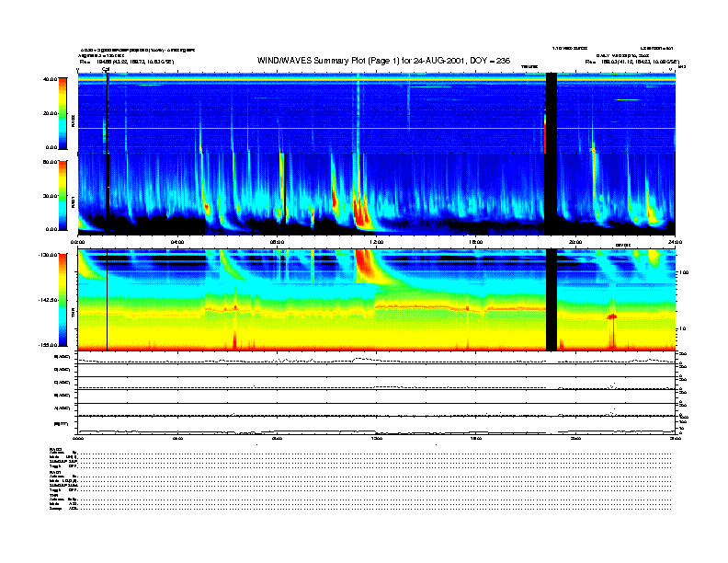This screenshot has width=728, height=563.
Task: Click the RAD1 heading in bottom status table
Action: click(x=55, y=473)
